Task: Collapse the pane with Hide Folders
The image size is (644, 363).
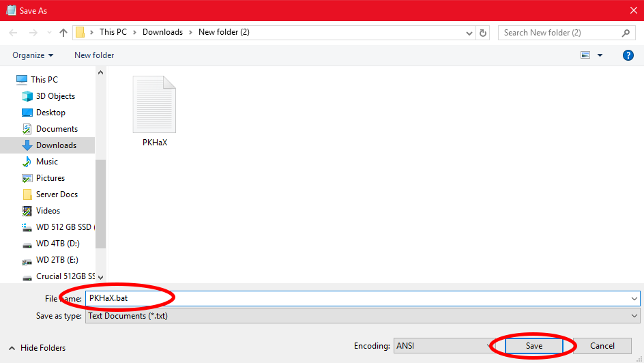Action: (37, 348)
